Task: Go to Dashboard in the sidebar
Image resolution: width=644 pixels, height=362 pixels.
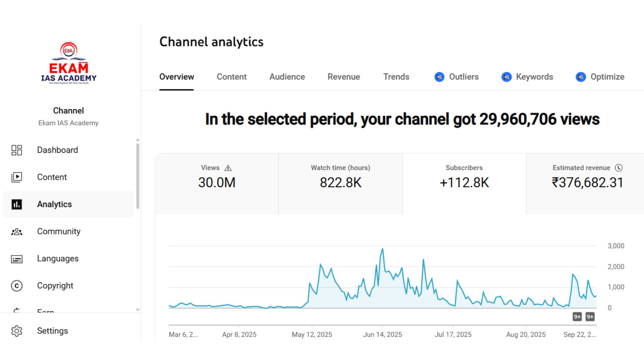Action: click(68, 150)
